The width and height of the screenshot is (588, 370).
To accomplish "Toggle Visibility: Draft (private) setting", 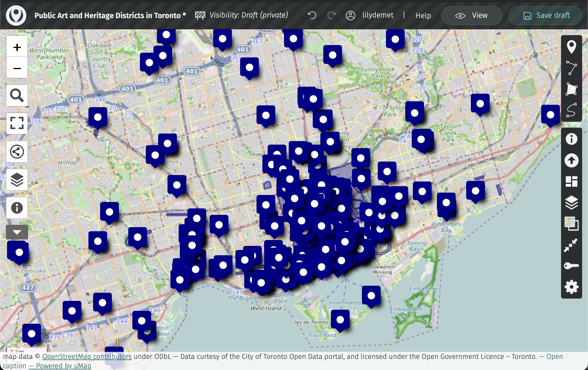I will pos(242,15).
